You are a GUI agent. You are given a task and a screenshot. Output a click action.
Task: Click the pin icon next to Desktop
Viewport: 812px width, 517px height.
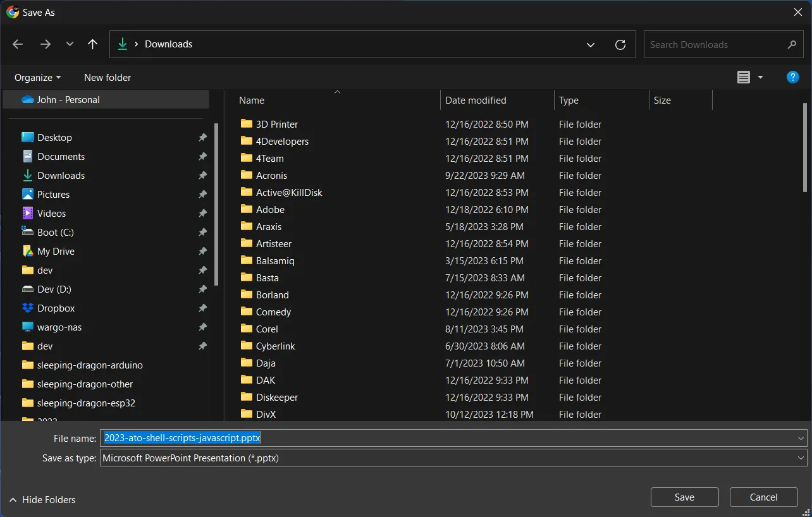pyautogui.click(x=202, y=137)
